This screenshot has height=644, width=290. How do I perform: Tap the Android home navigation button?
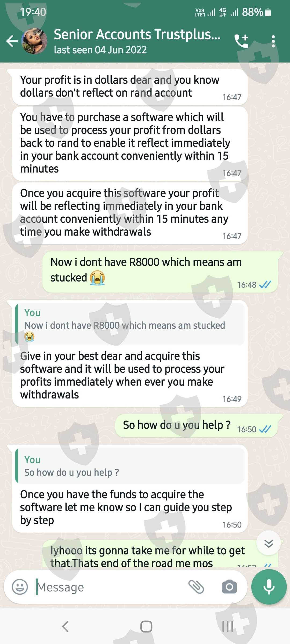coord(146,627)
